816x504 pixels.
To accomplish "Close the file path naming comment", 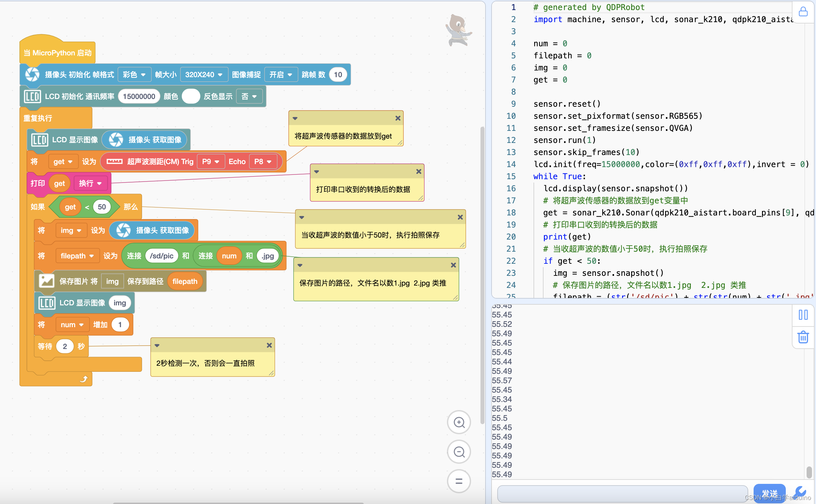I will pos(453,265).
